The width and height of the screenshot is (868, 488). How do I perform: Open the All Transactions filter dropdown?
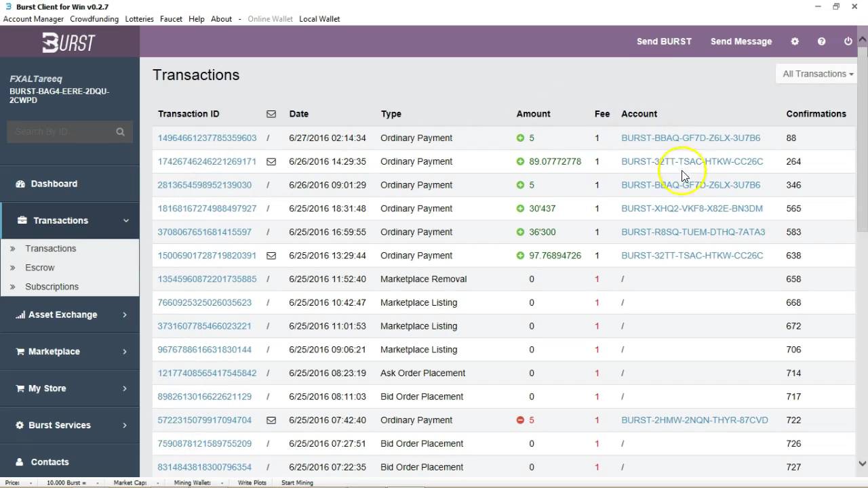click(x=817, y=74)
